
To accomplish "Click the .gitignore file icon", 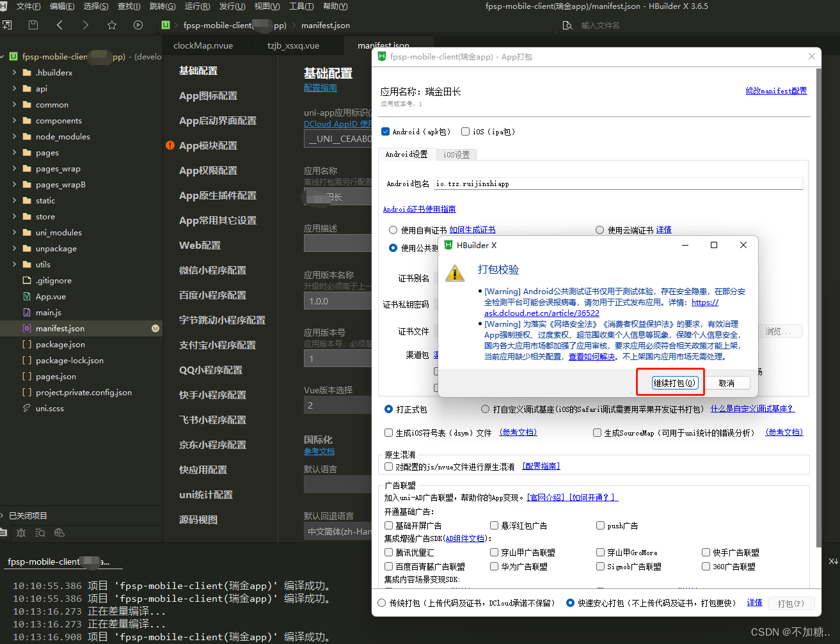I will click(27, 280).
